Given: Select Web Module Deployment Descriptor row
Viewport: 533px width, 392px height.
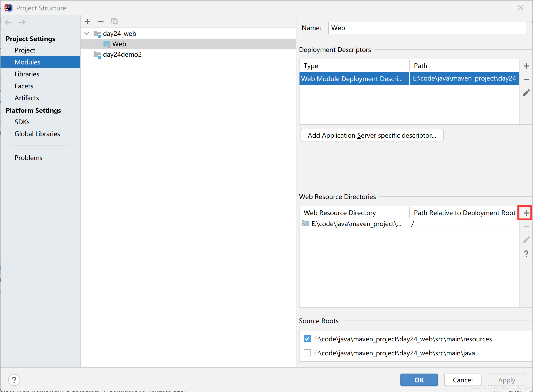Looking at the screenshot, I should [x=409, y=79].
